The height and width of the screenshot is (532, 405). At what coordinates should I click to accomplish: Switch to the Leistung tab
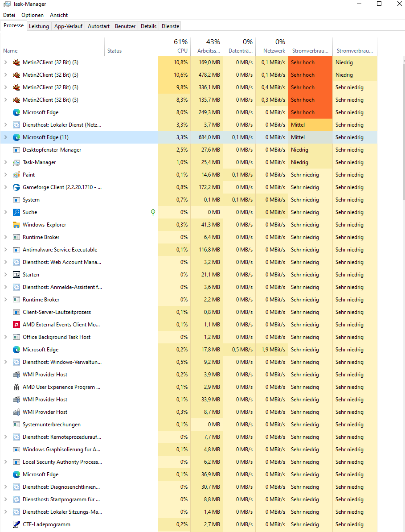39,26
